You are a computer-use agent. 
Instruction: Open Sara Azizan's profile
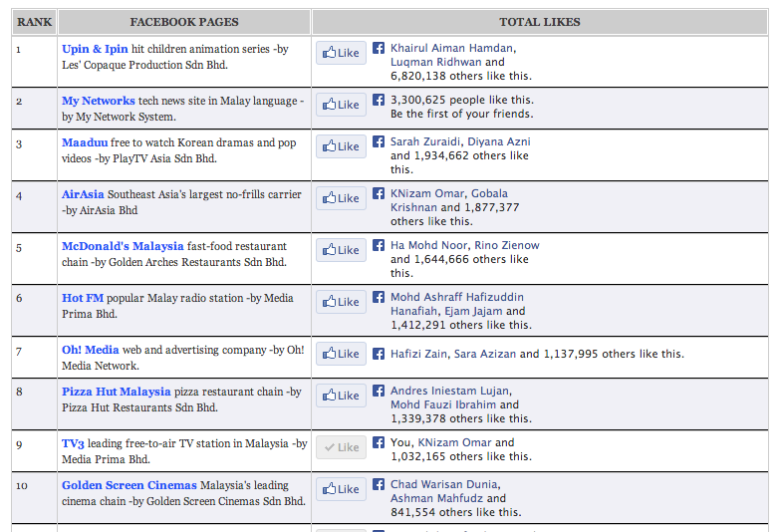485,354
